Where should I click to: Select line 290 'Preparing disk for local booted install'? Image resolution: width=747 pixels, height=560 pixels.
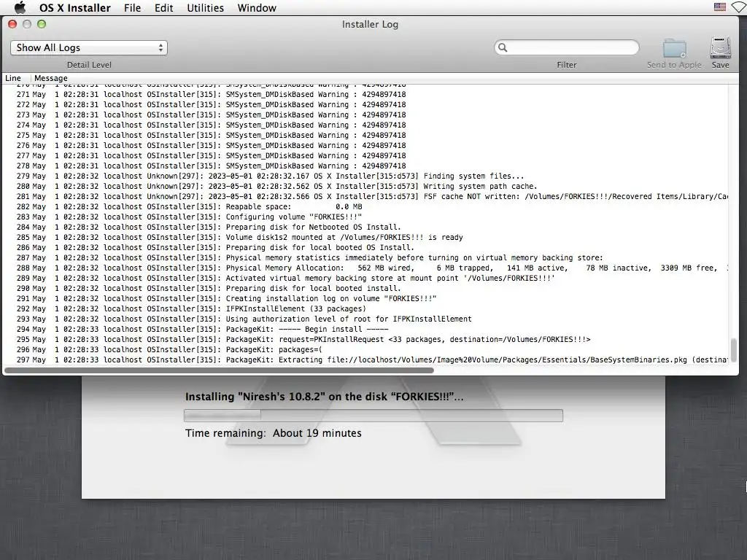coord(366,289)
